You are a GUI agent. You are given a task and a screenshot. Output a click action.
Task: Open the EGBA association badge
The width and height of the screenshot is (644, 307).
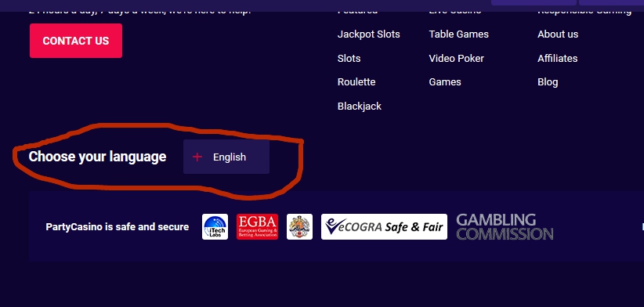[257, 226]
